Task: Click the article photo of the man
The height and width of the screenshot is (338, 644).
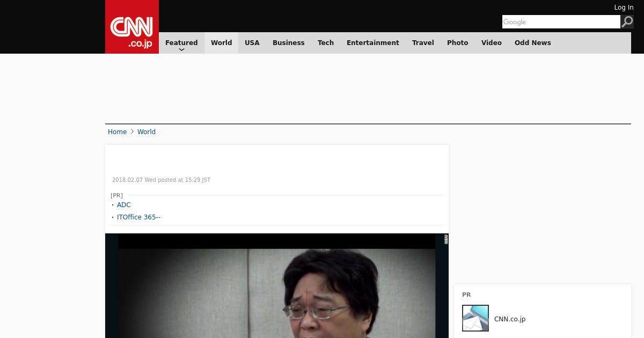Action: point(277,285)
